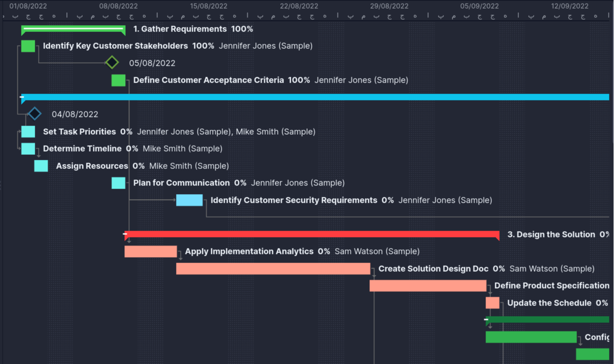Select the 04/08/2022 blue milestone diamond
The image size is (614, 364).
[x=35, y=114]
